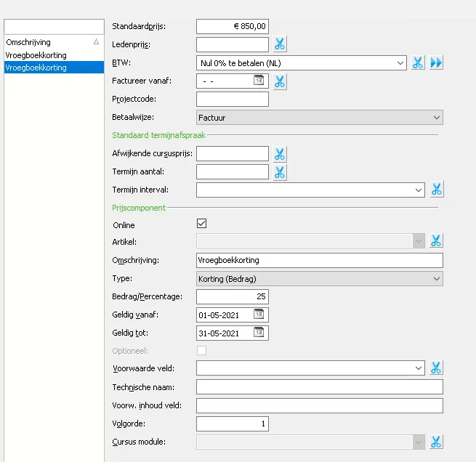Screen dimensions: 476x462
Task: Open the Cursus module dropdown
Action: [x=419, y=442]
